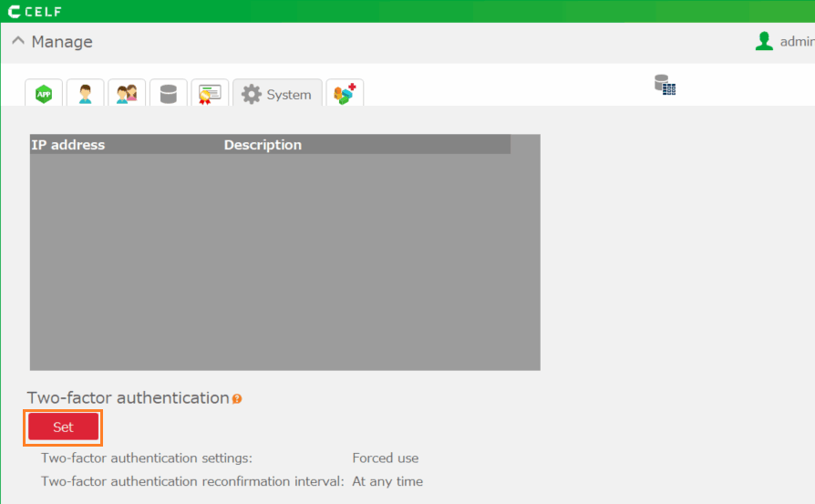This screenshot has width=815, height=504.
Task: Click the IP address column header
Action: point(68,145)
